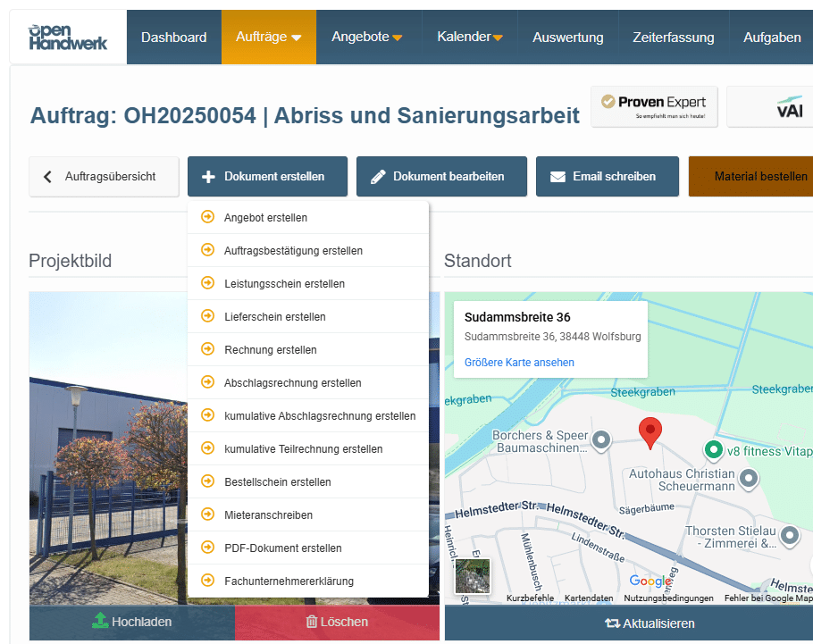Image resolution: width=813 pixels, height=644 pixels.
Task: Click the Email schreiben button
Action: click(x=607, y=177)
